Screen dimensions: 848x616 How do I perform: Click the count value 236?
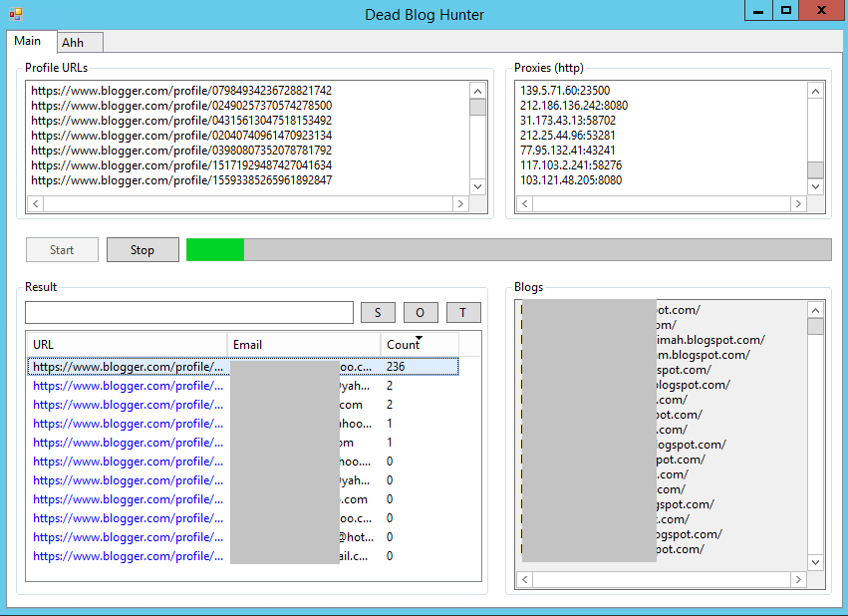(x=396, y=367)
